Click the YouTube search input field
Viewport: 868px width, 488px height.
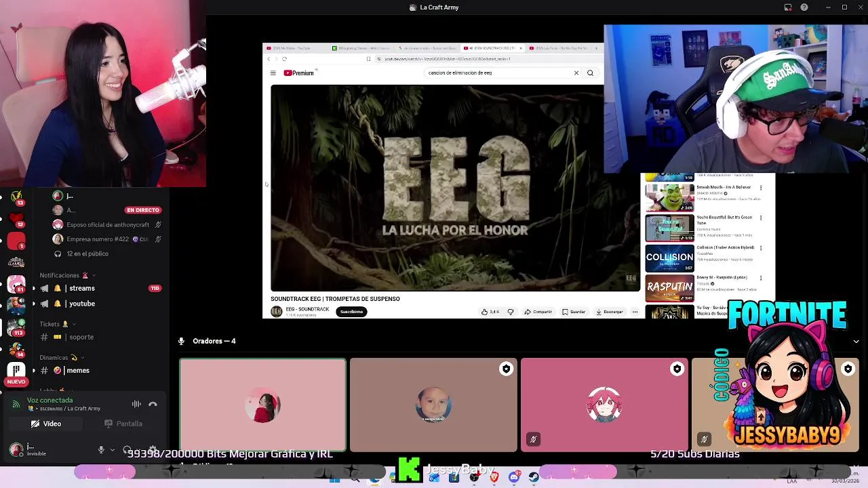(x=498, y=73)
